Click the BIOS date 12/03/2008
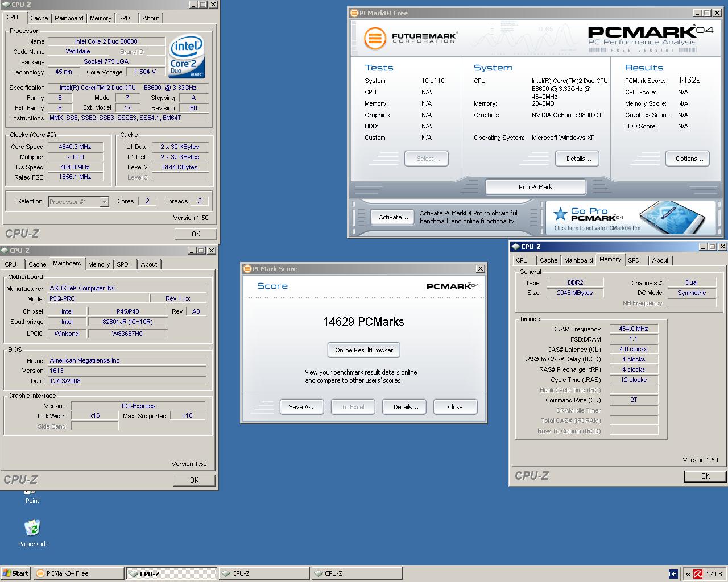This screenshot has height=582, width=728. point(127,381)
